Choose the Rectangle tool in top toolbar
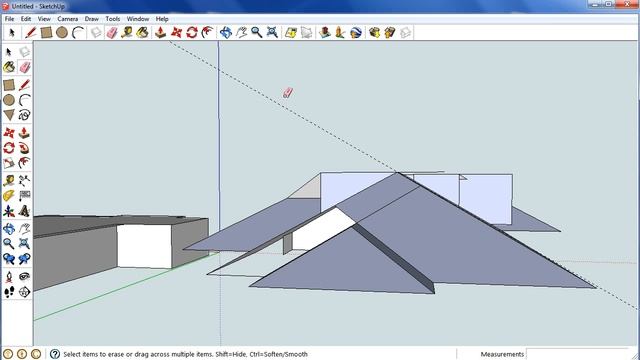640x360 pixels. [x=46, y=33]
